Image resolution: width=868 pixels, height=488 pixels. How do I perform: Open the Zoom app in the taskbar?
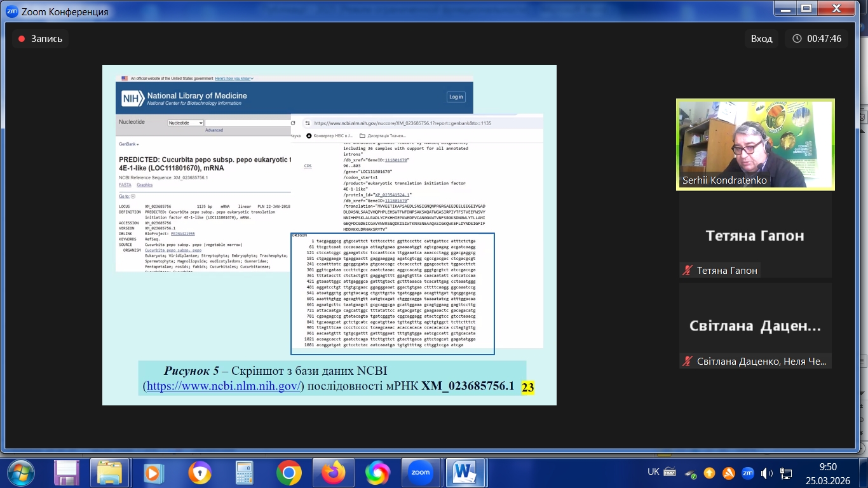(x=421, y=473)
